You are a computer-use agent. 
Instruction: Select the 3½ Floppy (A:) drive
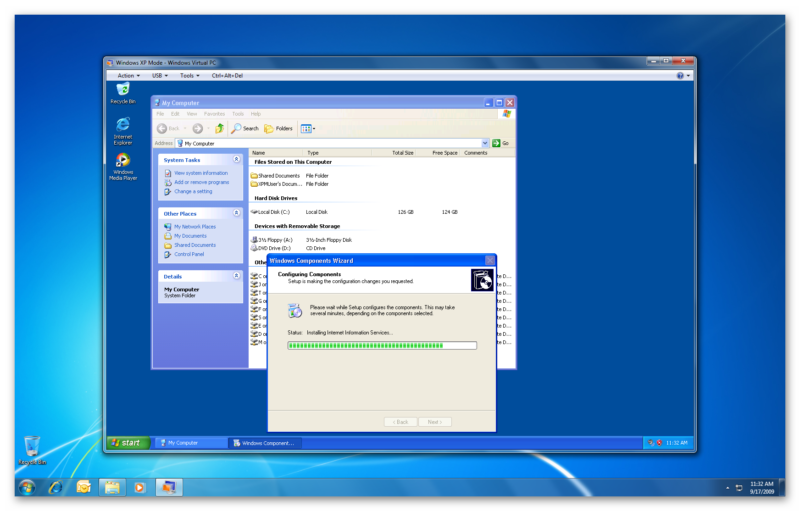click(271, 240)
